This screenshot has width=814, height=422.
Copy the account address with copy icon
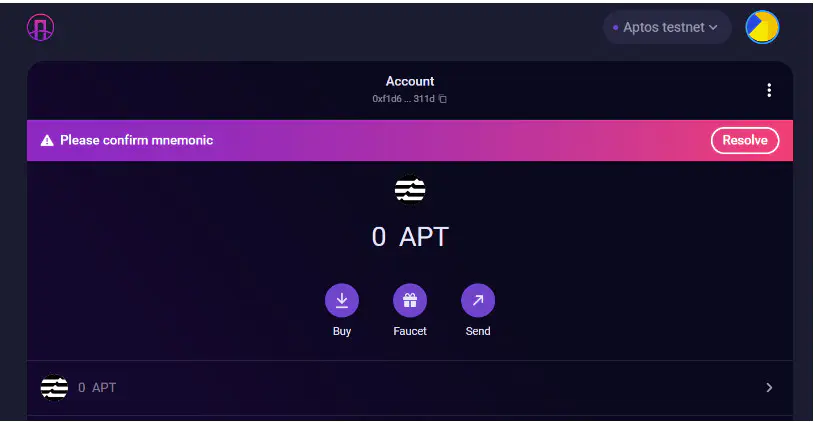(x=443, y=99)
